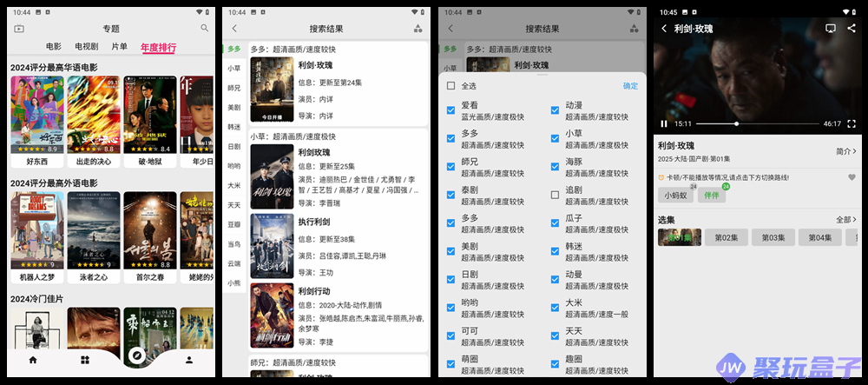This screenshot has height=385, width=868.
Task: Uncheck the 海豚 source checkbox
Action: click(555, 167)
